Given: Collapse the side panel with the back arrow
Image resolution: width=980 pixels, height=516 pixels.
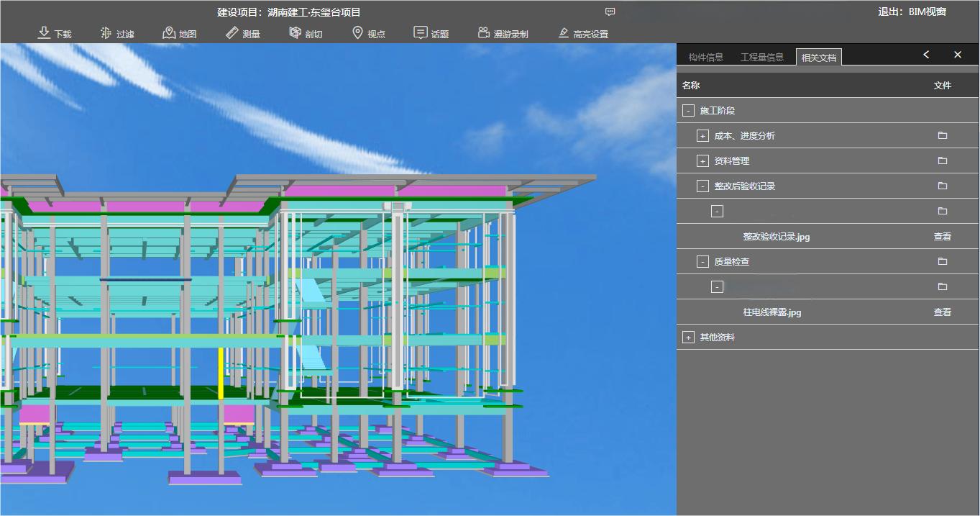Looking at the screenshot, I should pyautogui.click(x=926, y=55).
